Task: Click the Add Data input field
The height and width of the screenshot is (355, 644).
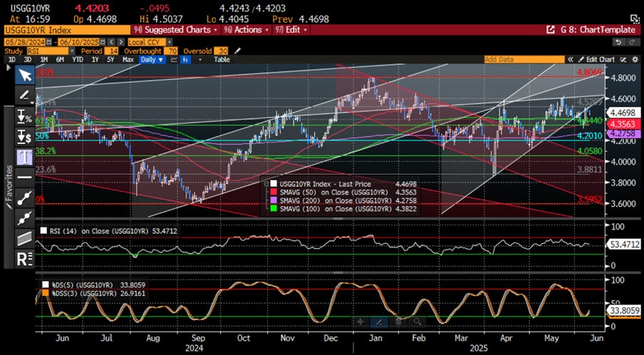Action: [x=524, y=60]
